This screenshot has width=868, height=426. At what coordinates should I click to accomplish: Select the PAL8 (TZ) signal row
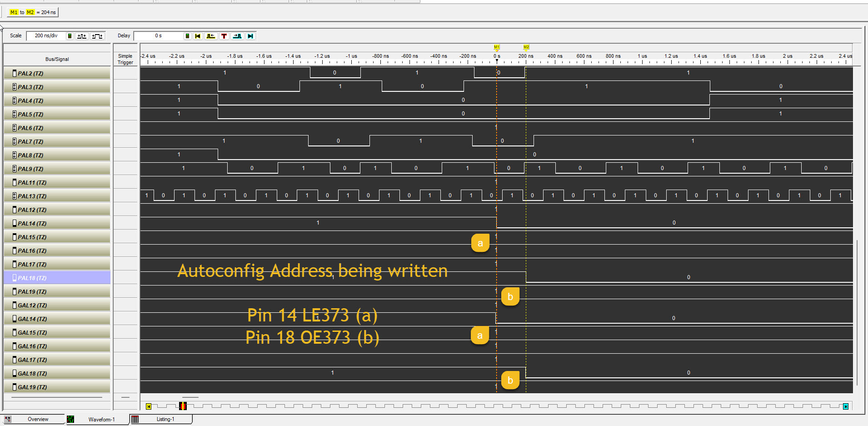(x=57, y=155)
